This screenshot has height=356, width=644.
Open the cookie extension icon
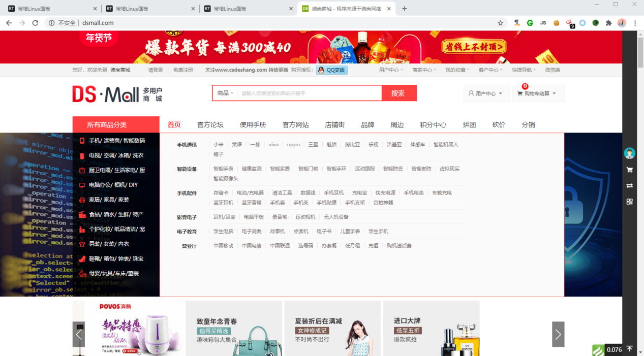[x=556, y=23]
